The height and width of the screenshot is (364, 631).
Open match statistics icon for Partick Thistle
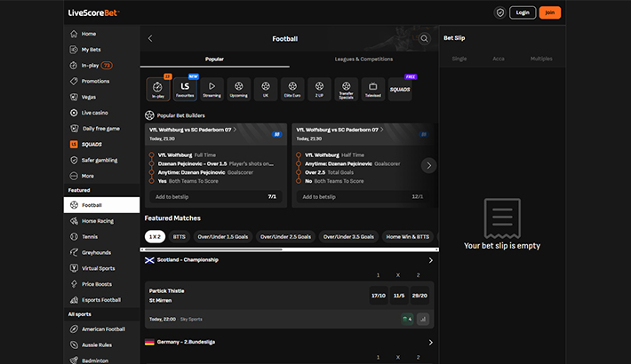423,319
